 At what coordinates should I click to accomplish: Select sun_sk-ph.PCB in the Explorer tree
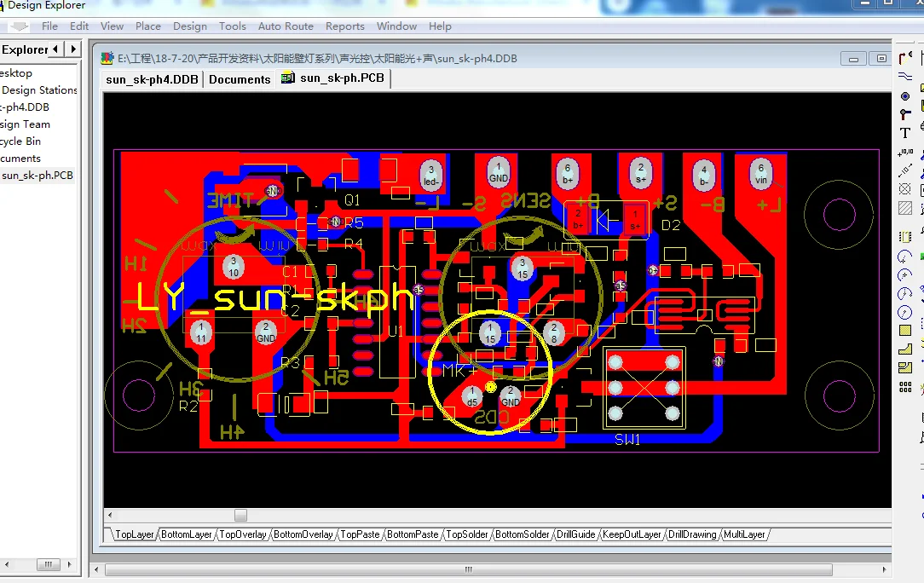[38, 176]
